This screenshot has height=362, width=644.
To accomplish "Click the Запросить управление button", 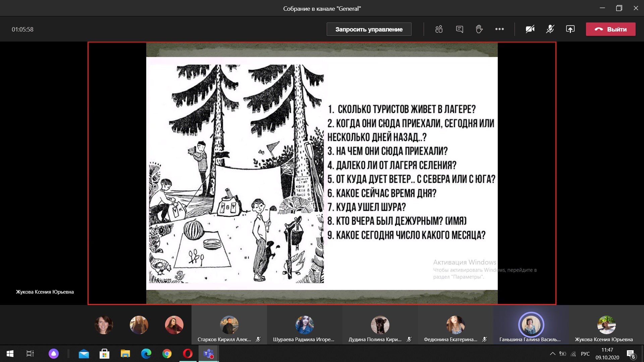I will point(369,29).
